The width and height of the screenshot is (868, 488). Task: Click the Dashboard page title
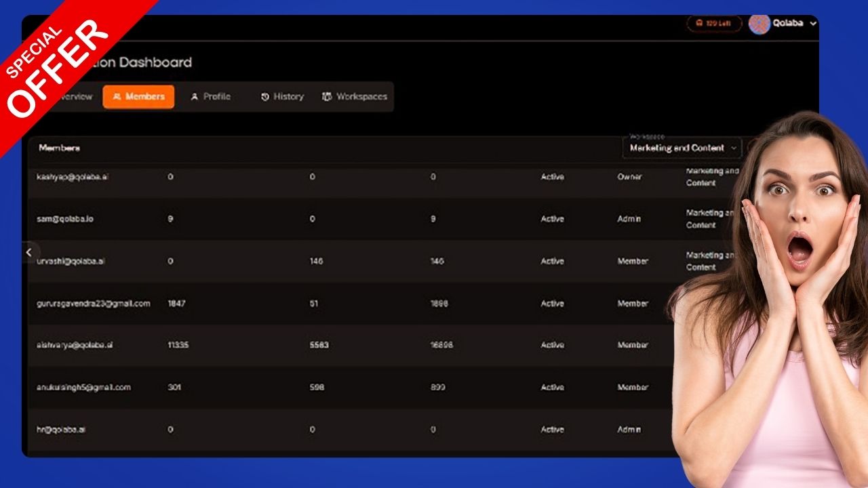click(x=155, y=62)
